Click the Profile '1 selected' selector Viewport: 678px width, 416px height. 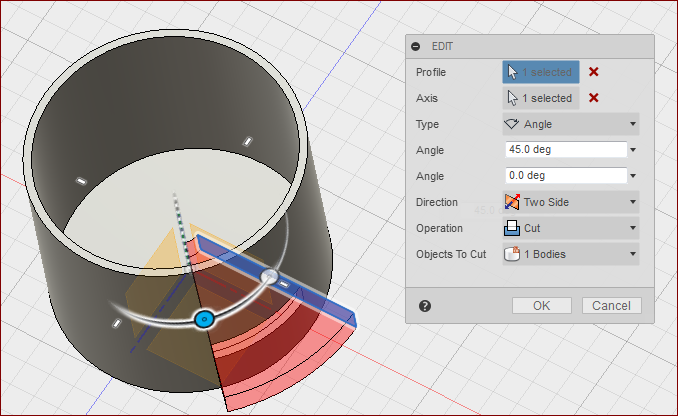click(x=540, y=72)
